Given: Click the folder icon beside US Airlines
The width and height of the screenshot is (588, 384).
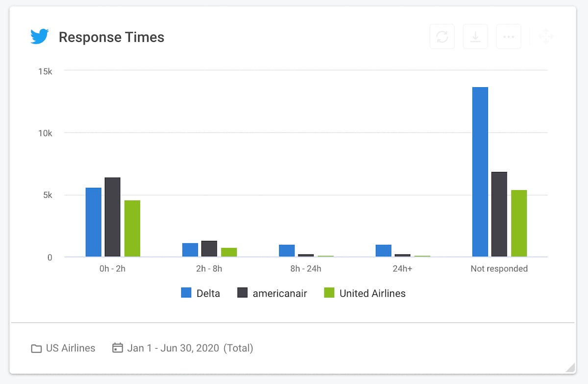Looking at the screenshot, I should tap(36, 348).
